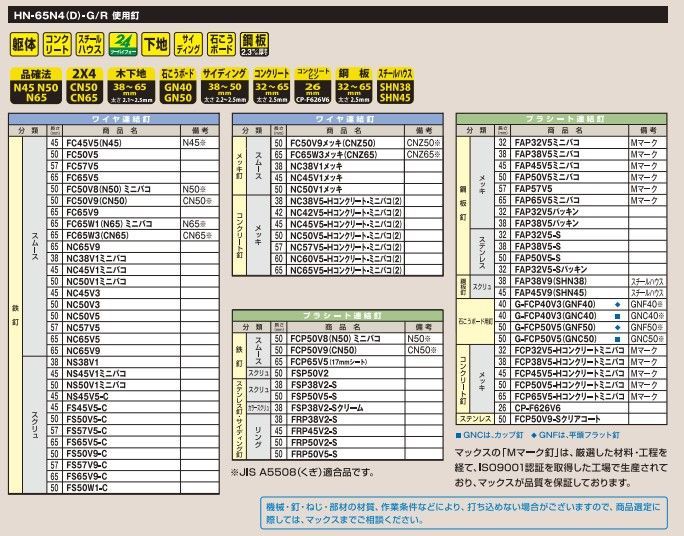Click the 木下地 38~65mm spec box
The height and width of the screenshot is (536, 684).
click(x=131, y=87)
